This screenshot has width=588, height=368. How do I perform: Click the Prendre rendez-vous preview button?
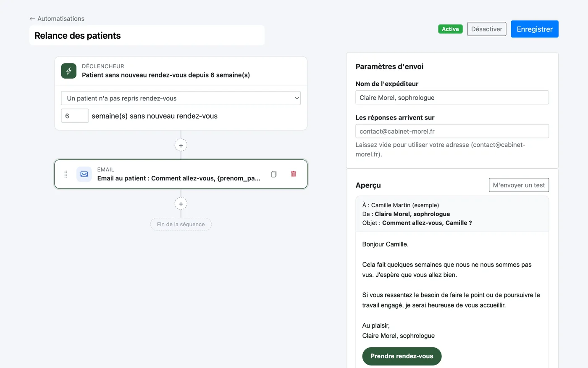(x=402, y=356)
